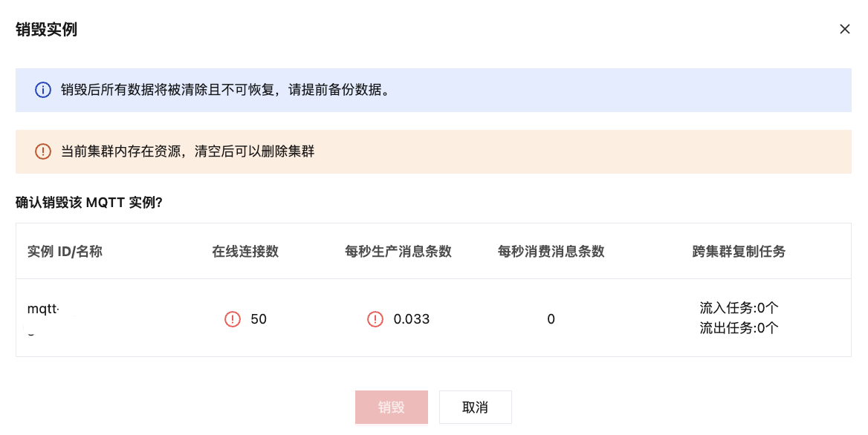
Task: Click the orange warning icon in the resource alert
Action: tap(43, 151)
